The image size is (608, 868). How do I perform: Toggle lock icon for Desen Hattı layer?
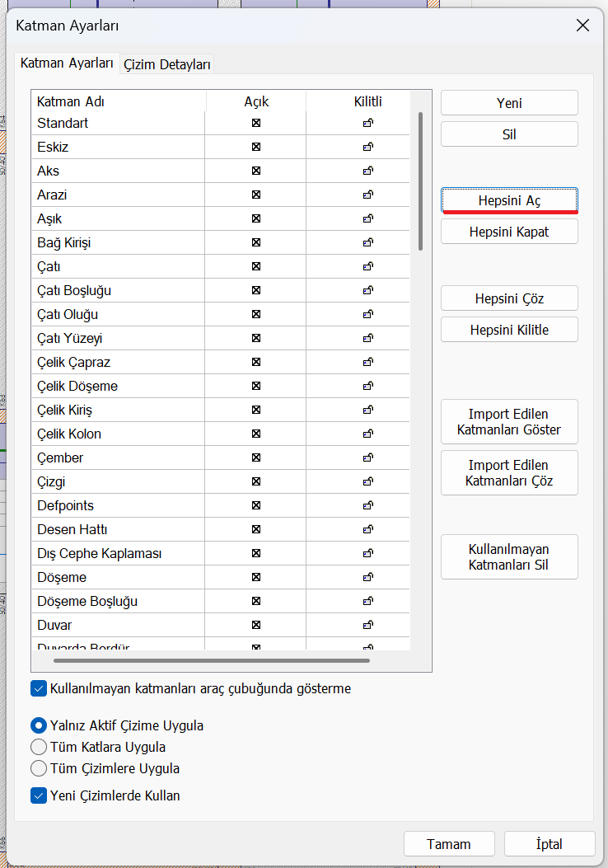[x=368, y=529]
